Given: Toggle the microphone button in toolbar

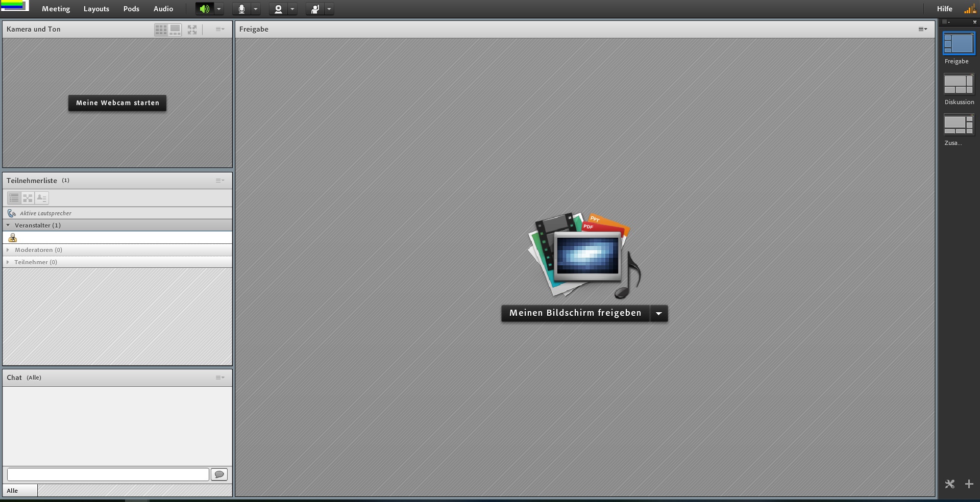Looking at the screenshot, I should (x=241, y=9).
